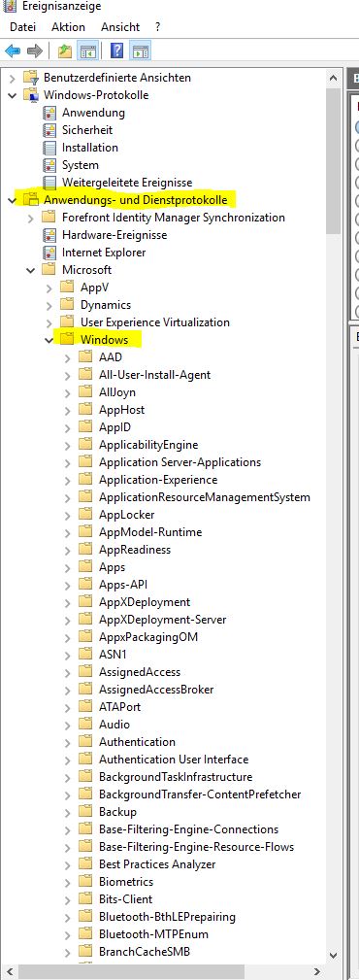Collapse the Windows-Protokolle node
Screen dimensions: 359x980
coord(12,95)
